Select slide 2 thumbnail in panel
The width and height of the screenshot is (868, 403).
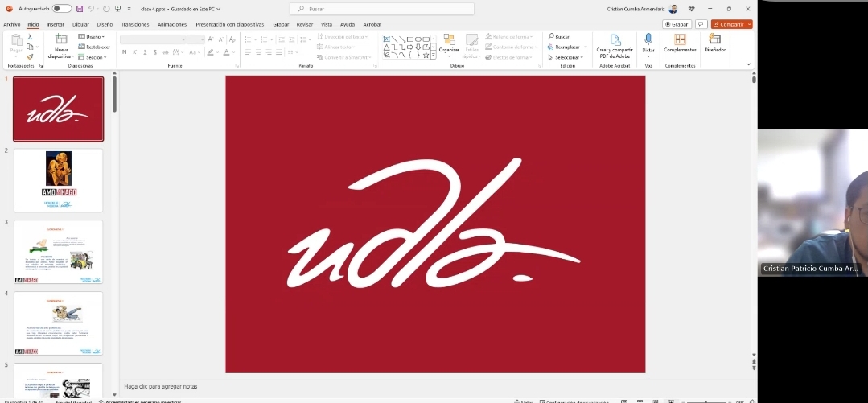click(x=58, y=180)
